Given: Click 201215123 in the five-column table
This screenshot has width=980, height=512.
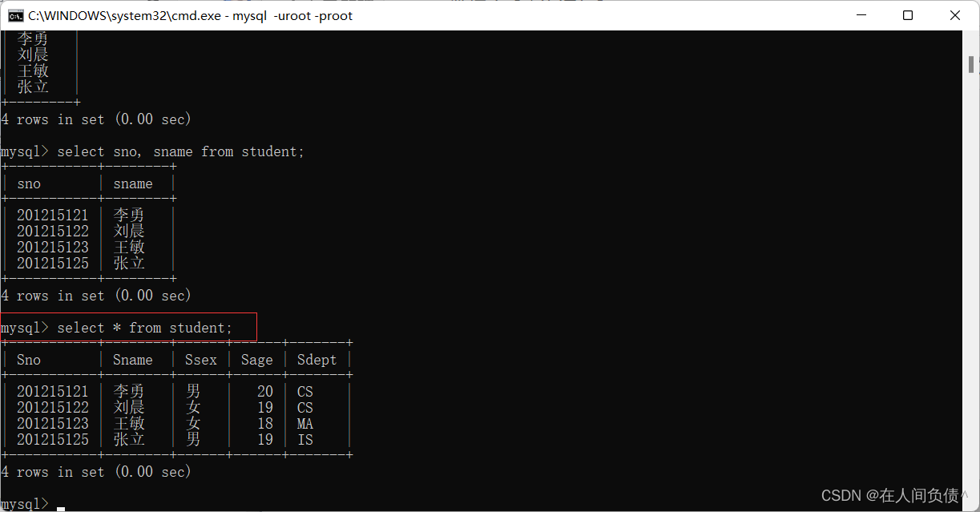Looking at the screenshot, I should 53,424.
